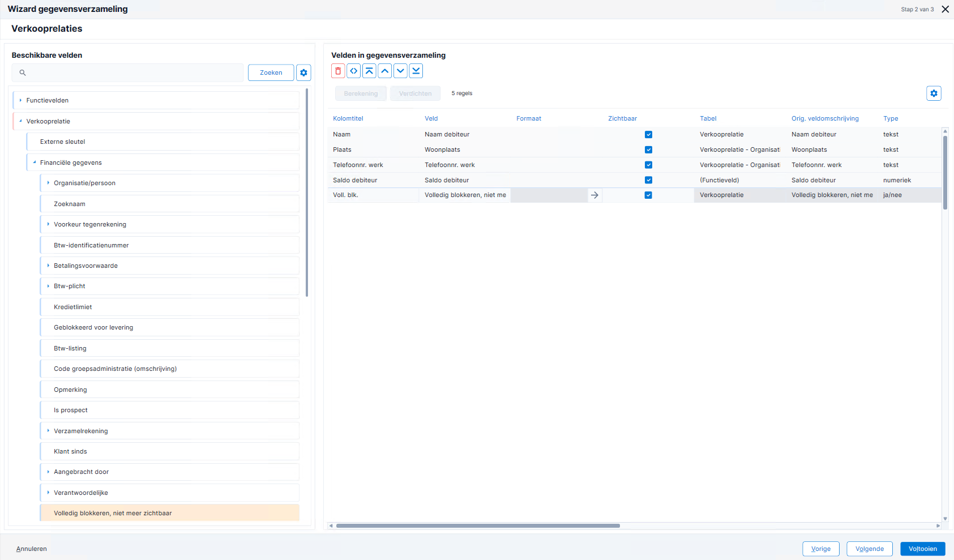
Task: Click arrow icon in Voll. blk. format cell
Action: 594,195
